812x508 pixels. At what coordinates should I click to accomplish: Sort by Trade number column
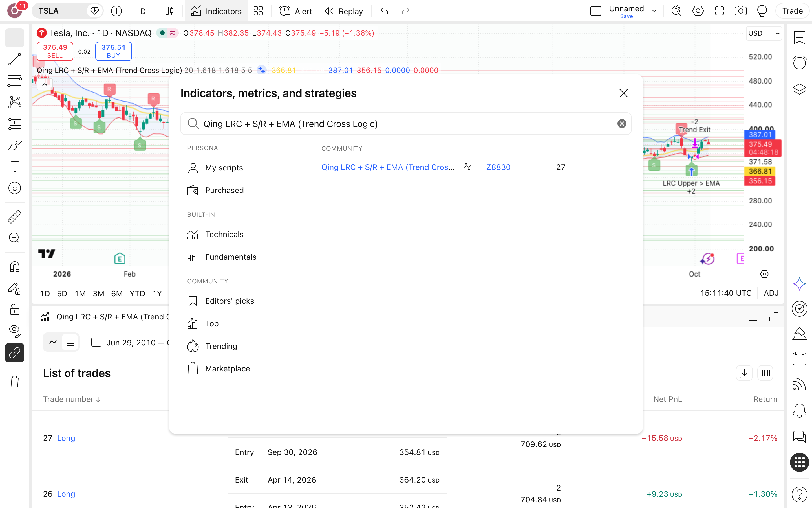71,399
